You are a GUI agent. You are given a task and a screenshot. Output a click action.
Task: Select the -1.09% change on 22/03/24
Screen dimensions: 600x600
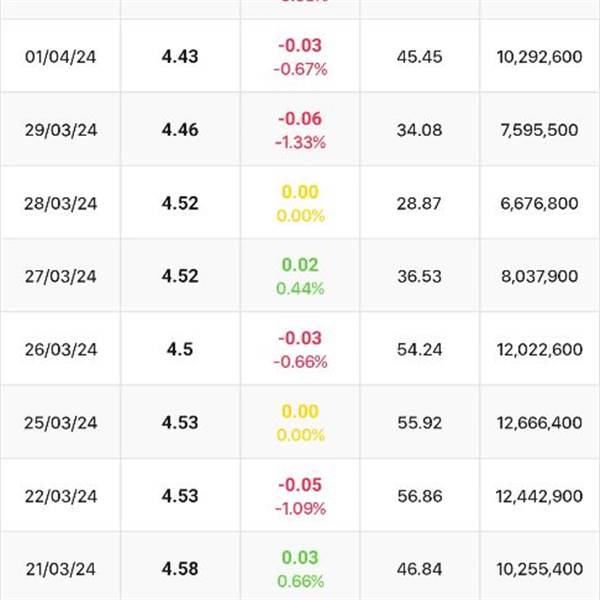click(300, 509)
